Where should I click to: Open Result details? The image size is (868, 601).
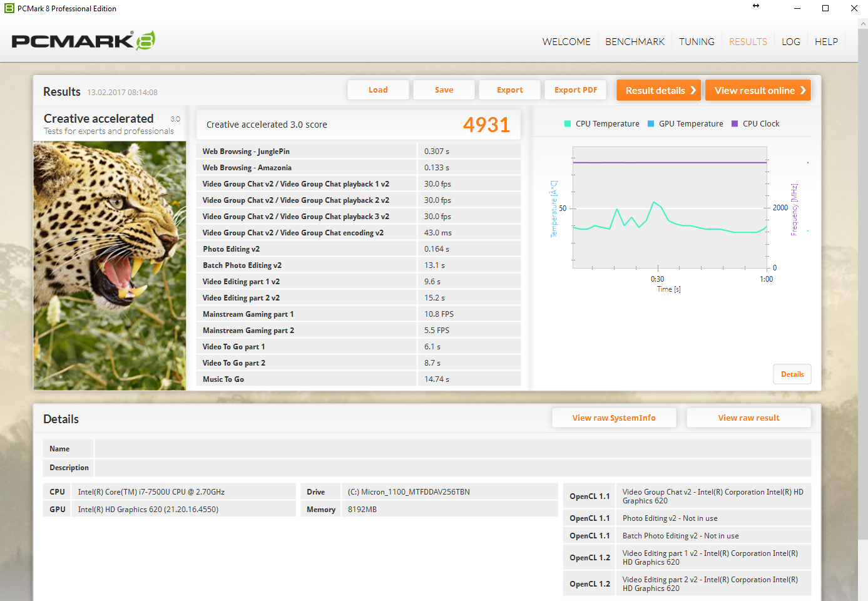pos(659,90)
